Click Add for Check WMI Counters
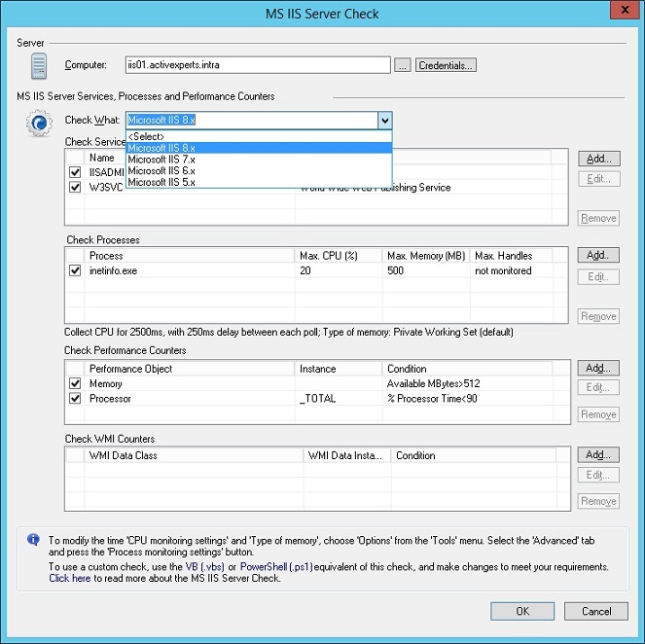The height and width of the screenshot is (644, 645). 598,455
